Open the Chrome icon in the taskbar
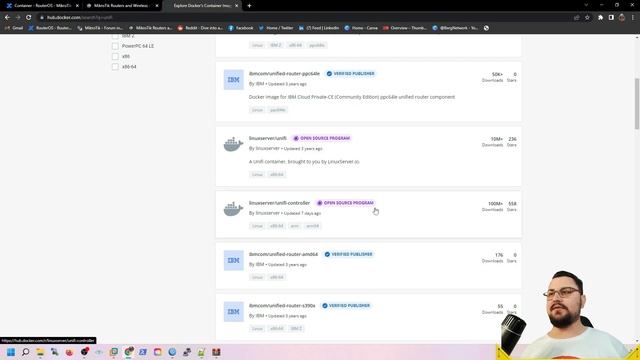The width and height of the screenshot is (640, 360). [129, 352]
